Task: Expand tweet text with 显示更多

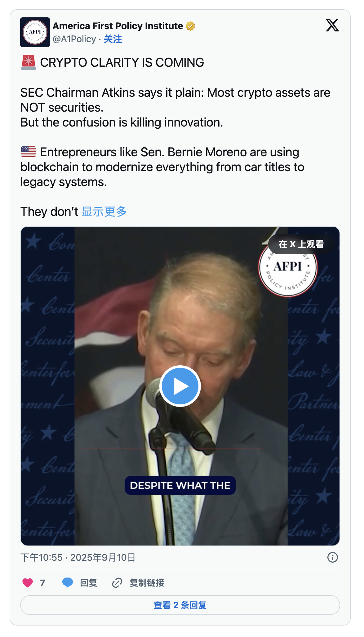Action: point(104,212)
